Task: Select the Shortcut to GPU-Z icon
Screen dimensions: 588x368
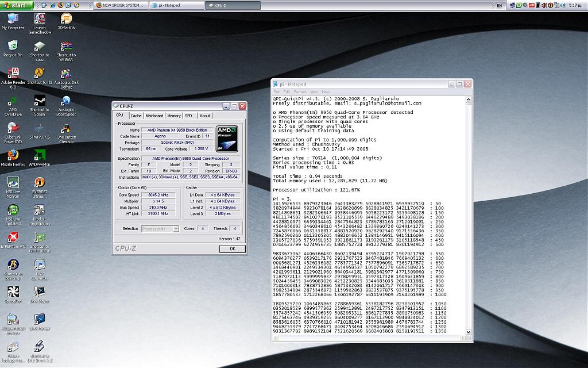Action: click(x=40, y=243)
